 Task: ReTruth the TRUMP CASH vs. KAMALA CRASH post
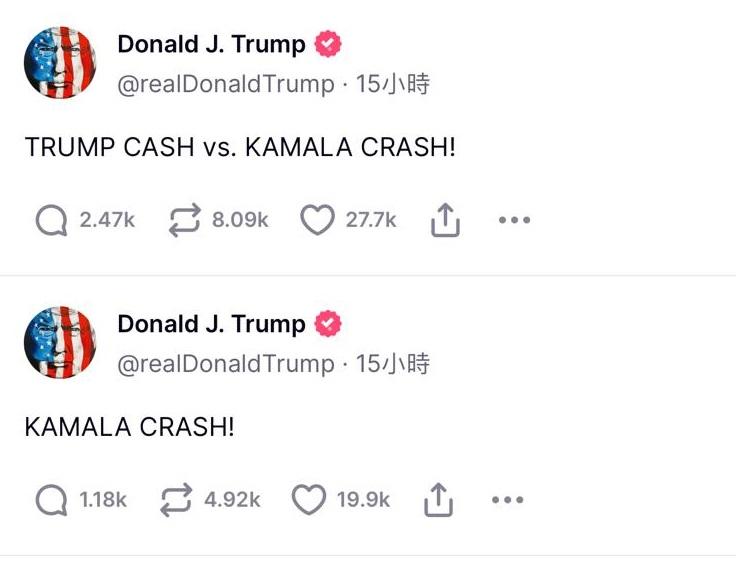184,220
